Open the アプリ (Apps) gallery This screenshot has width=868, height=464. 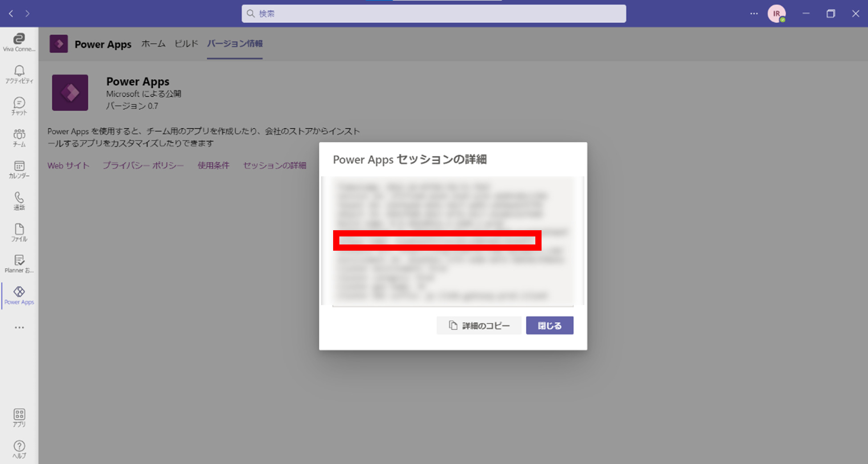pyautogui.click(x=19, y=418)
